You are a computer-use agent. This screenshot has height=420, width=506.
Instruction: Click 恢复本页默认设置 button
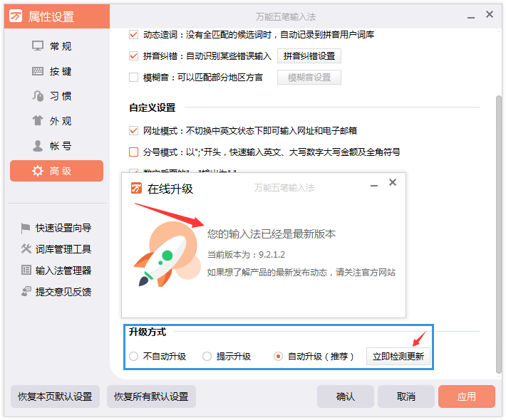[x=55, y=397]
